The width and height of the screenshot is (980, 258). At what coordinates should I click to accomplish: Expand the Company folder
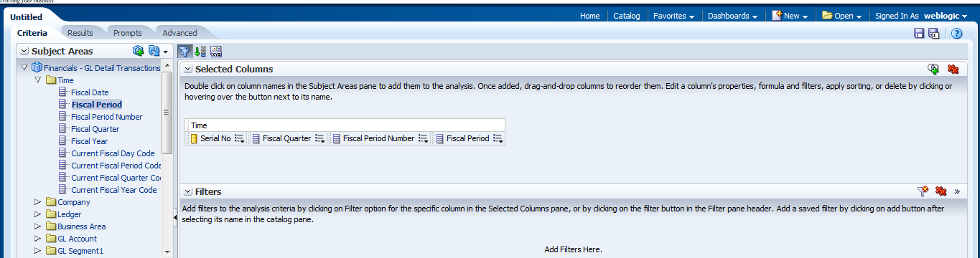[38, 202]
